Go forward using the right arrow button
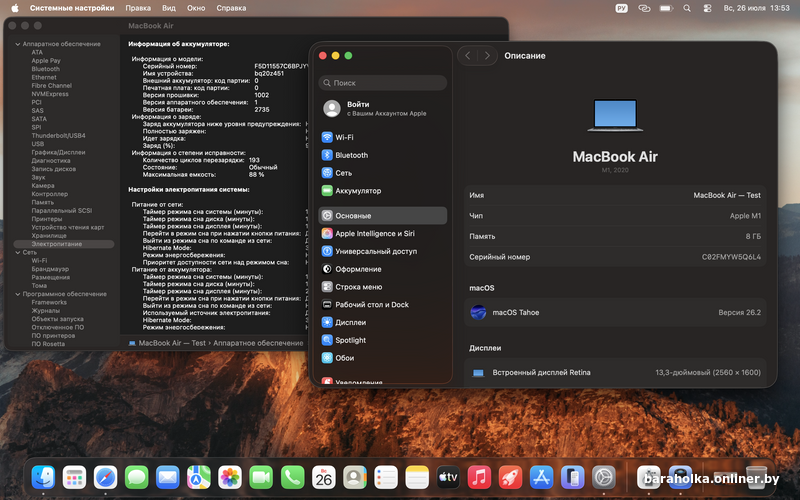The height and width of the screenshot is (500, 800). pyautogui.click(x=487, y=56)
